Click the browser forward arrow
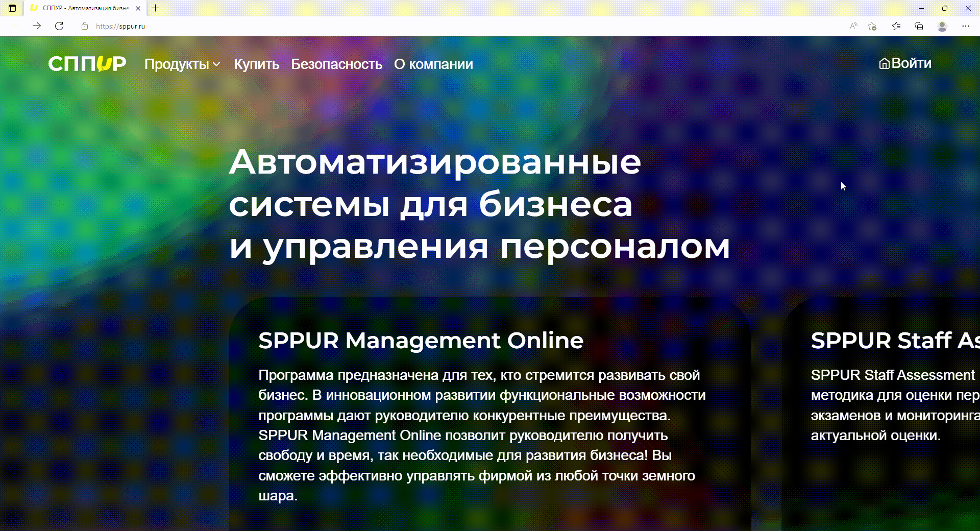980x531 pixels. [x=37, y=26]
